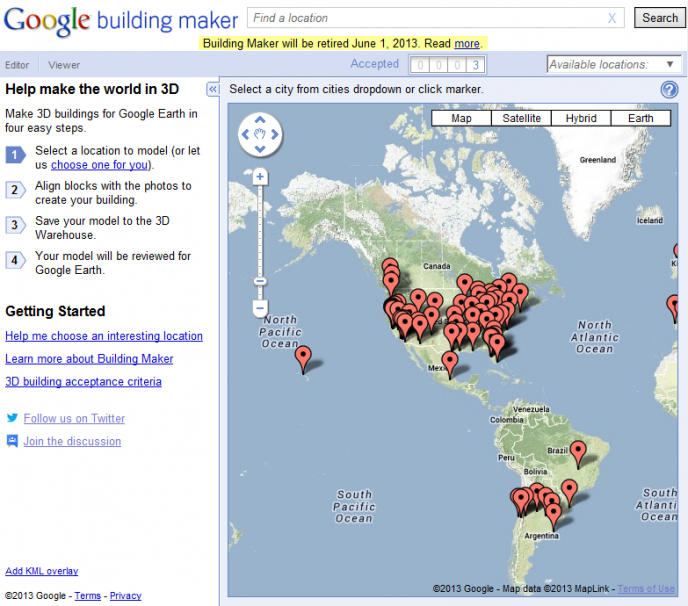Click the 'Argentina' map label
688x606 pixels.
[x=541, y=536]
